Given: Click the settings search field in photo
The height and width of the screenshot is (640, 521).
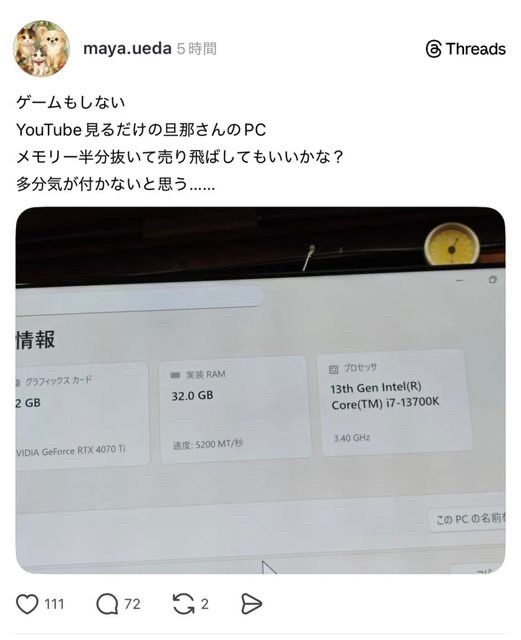Looking at the screenshot, I should (139, 301).
